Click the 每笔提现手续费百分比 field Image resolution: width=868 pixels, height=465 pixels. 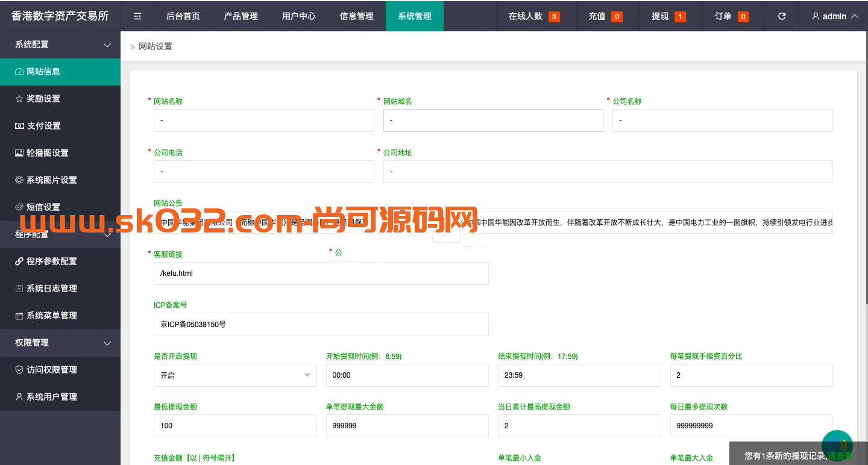pyautogui.click(x=752, y=375)
